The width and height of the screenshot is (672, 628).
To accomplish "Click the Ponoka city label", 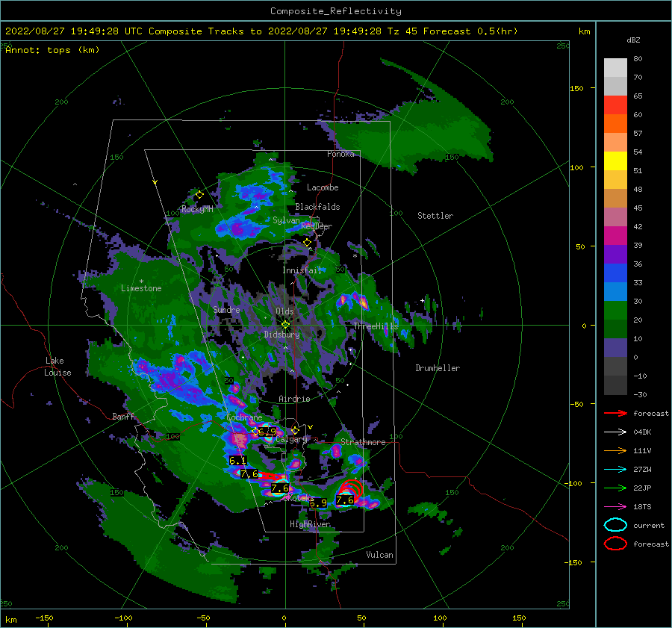I will click(340, 154).
